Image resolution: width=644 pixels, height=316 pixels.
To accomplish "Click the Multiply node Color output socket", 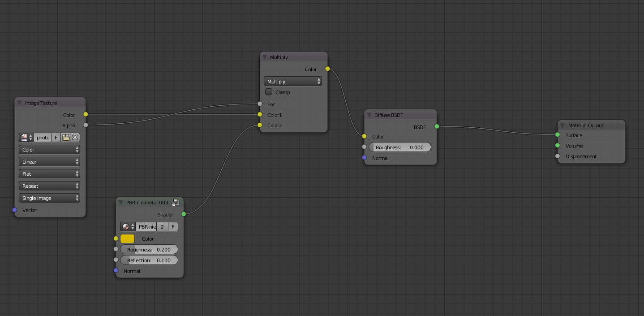I will tap(327, 69).
